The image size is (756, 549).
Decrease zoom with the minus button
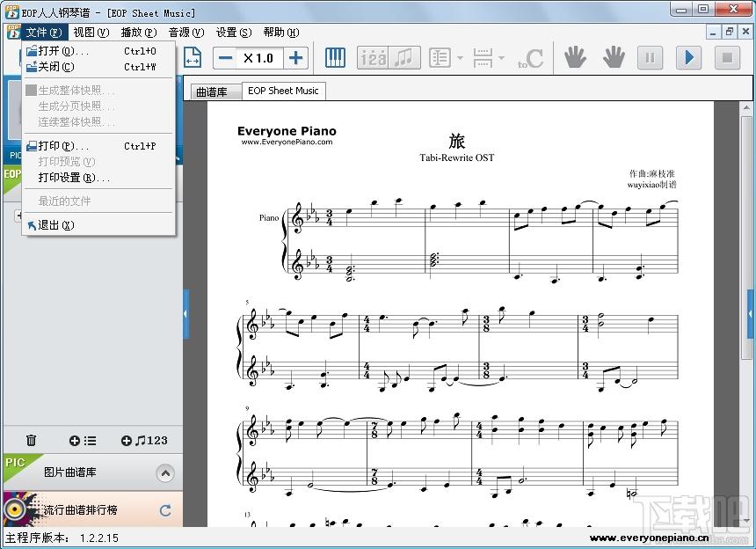pos(225,58)
